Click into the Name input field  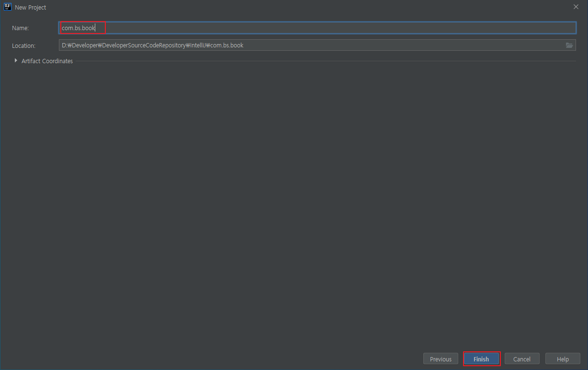pyautogui.click(x=317, y=28)
